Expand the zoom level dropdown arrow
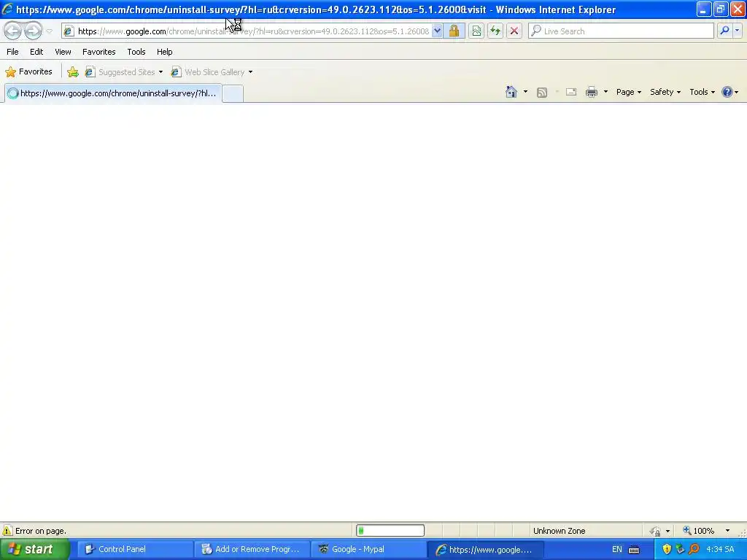The image size is (747, 560). (x=727, y=531)
